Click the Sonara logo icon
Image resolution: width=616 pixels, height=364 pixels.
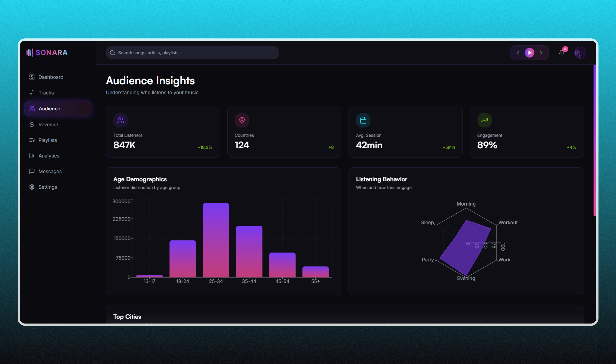point(30,53)
